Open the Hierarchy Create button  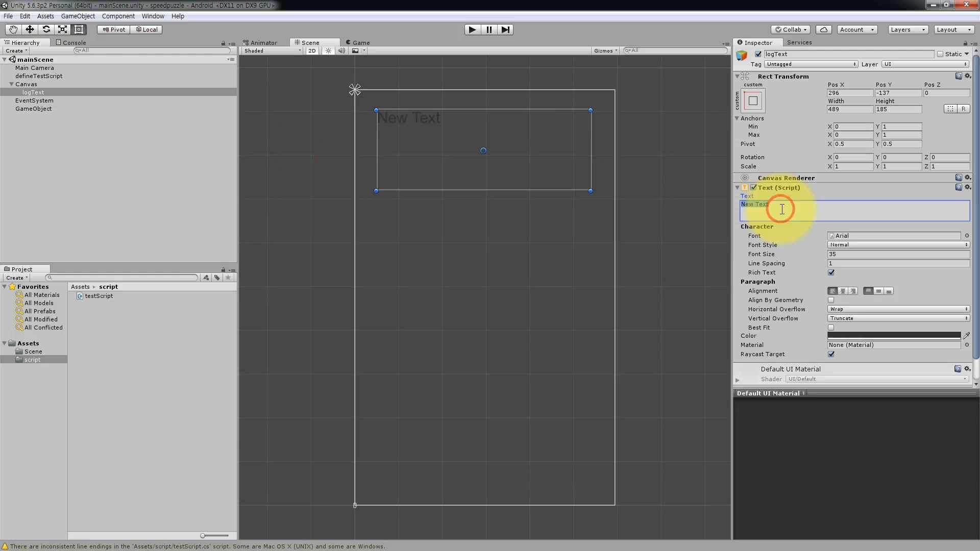(16, 51)
